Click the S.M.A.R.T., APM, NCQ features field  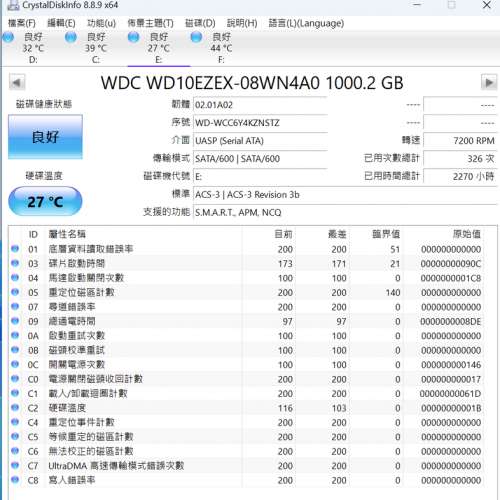click(x=345, y=212)
